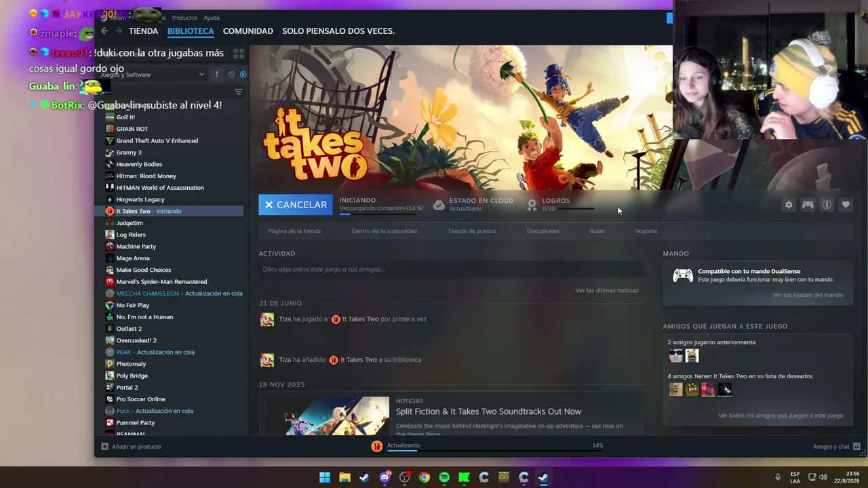Viewport: 868px width, 488px height.
Task: Cancel the It Takes Two launch
Action: pyautogui.click(x=296, y=205)
